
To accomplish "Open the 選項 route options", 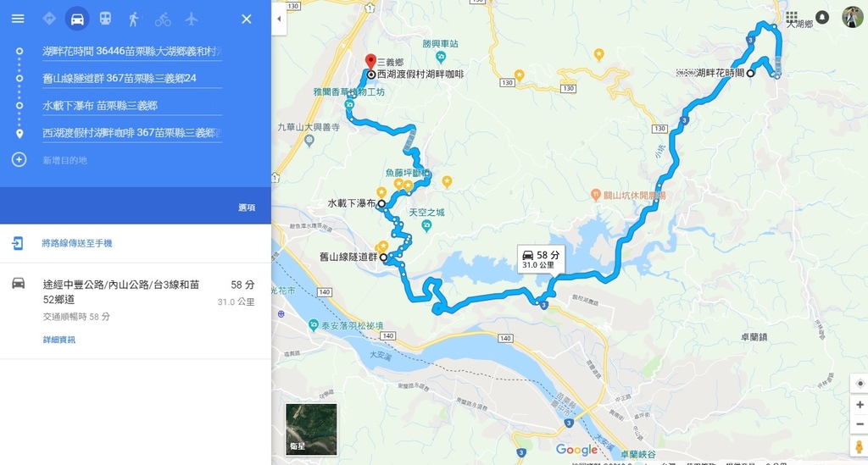I will [247, 208].
